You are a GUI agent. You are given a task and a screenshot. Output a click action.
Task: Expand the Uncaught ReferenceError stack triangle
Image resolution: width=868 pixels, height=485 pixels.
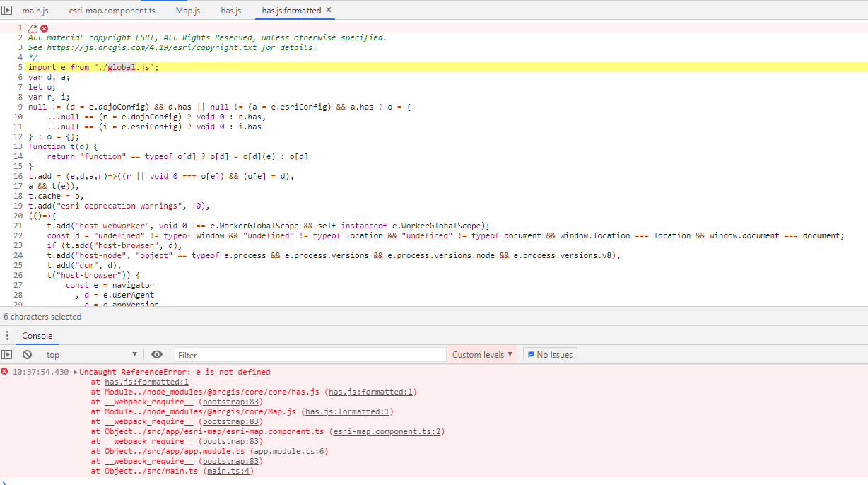pyautogui.click(x=75, y=372)
